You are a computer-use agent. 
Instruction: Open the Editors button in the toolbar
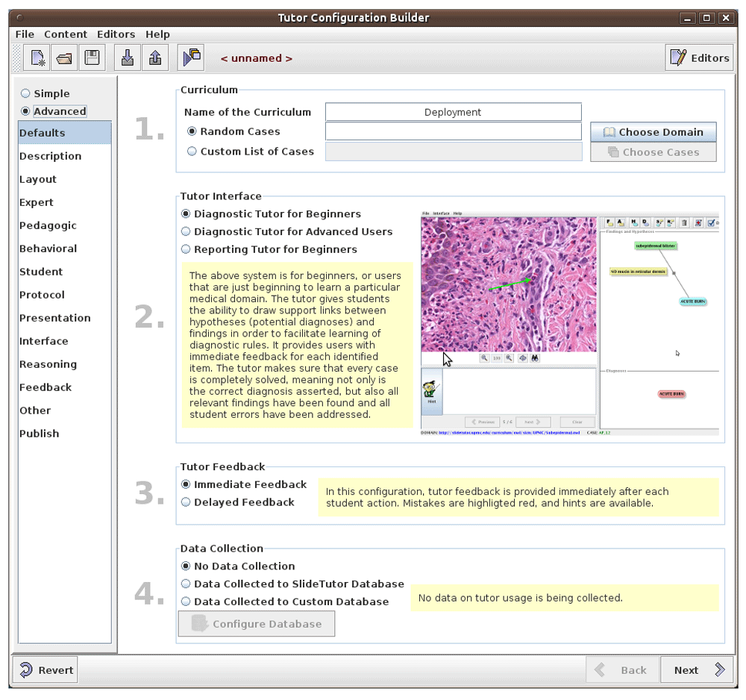click(x=699, y=58)
